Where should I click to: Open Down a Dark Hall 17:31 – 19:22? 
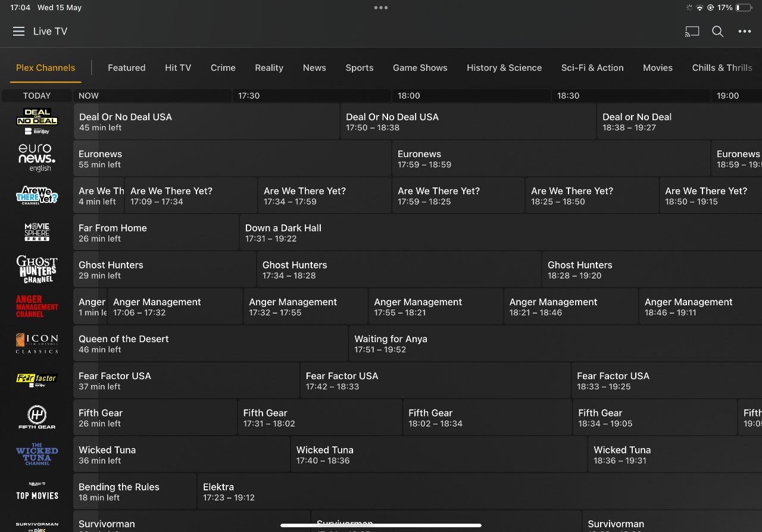click(501, 232)
